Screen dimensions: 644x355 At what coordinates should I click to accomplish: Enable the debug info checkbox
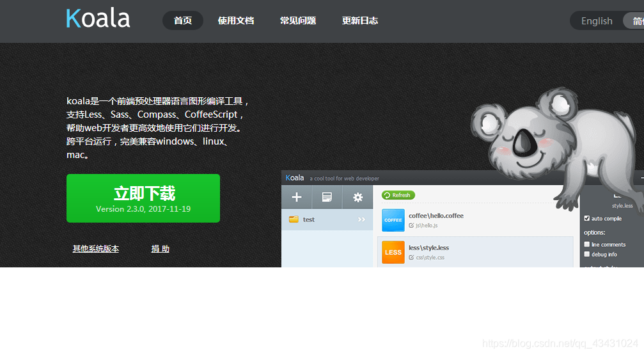click(587, 255)
